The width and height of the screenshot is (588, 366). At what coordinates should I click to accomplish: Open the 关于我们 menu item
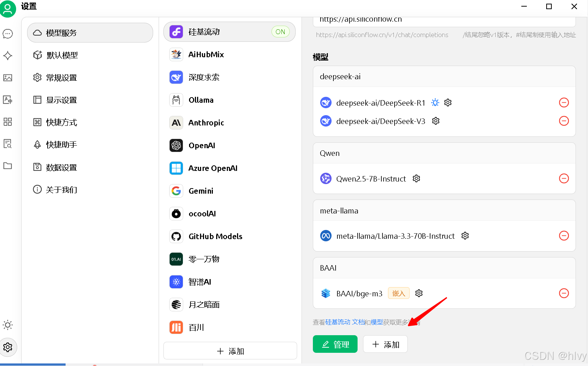(x=90, y=190)
